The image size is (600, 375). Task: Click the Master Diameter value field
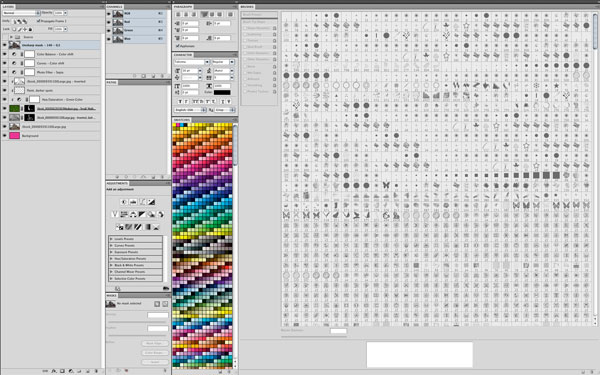(x=338, y=331)
